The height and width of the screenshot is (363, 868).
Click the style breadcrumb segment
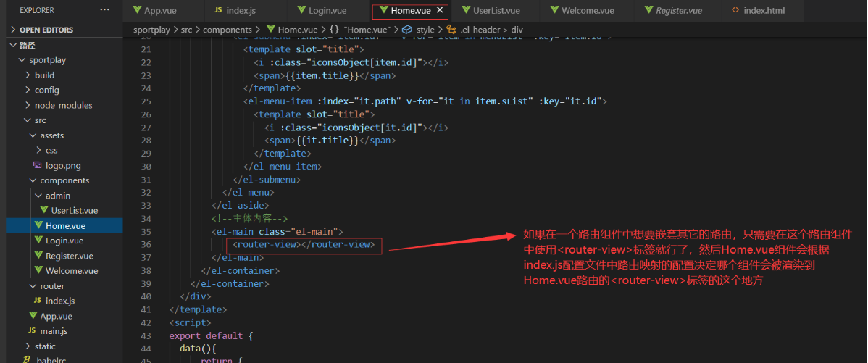[425, 30]
